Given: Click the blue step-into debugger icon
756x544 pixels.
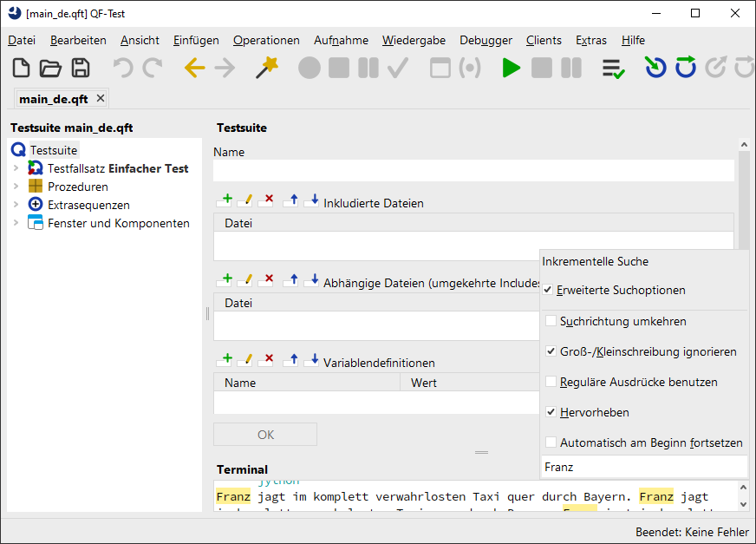Looking at the screenshot, I should pyautogui.click(x=655, y=67).
